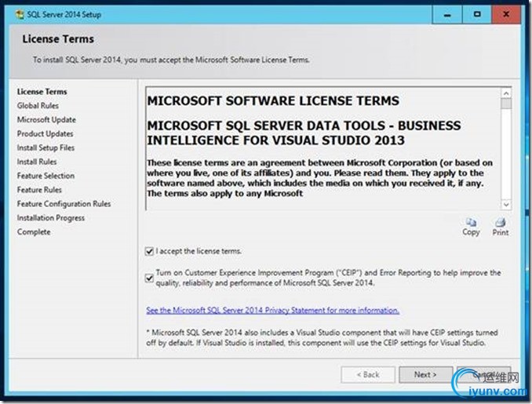Viewport: 532px width, 404px height.
Task: Toggle the 'I accept the license terms' checkbox
Action: pyautogui.click(x=149, y=251)
